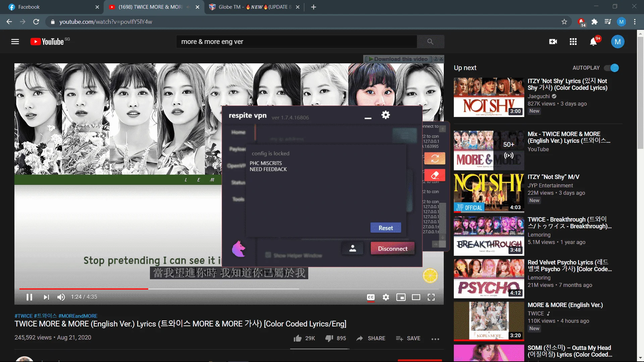Open MORE & MORE (English Ver.) by TWICE

coord(489,321)
